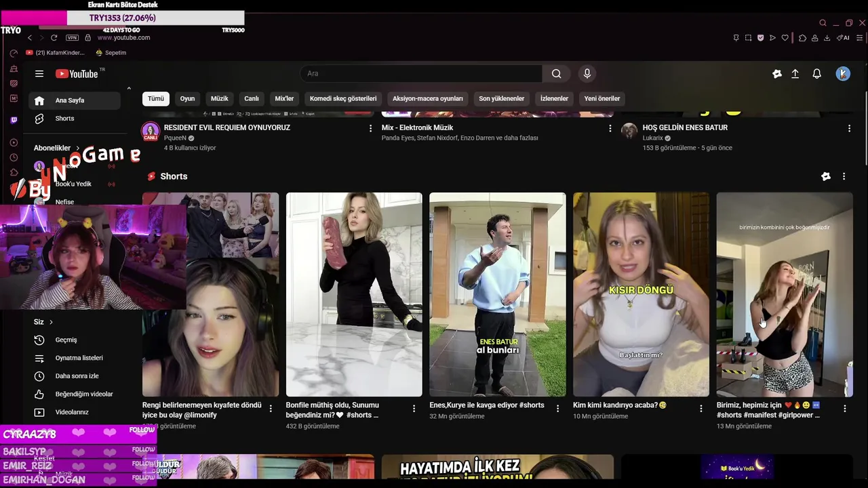The height and width of the screenshot is (488, 868).
Task: Open the browser tab search magnifier
Action: click(823, 23)
